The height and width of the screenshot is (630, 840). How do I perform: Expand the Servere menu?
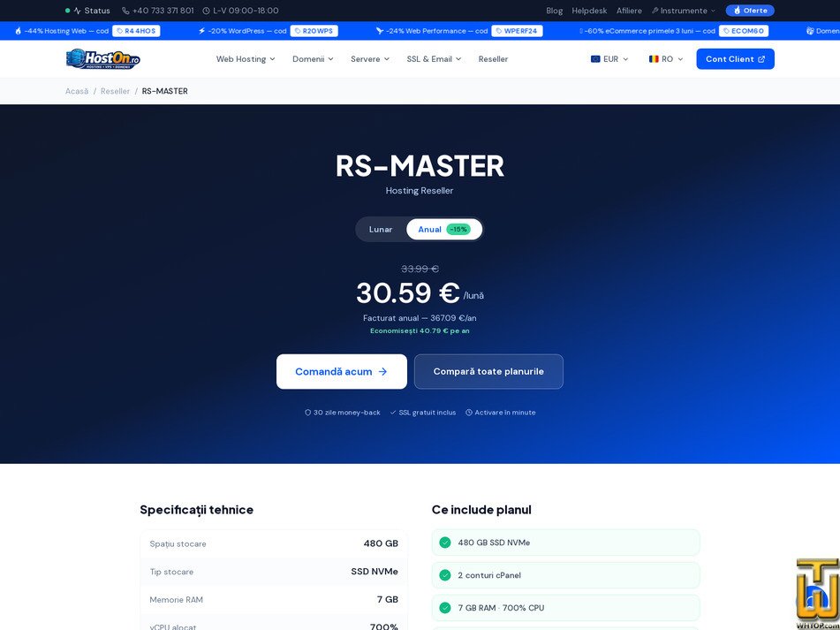[x=370, y=59]
